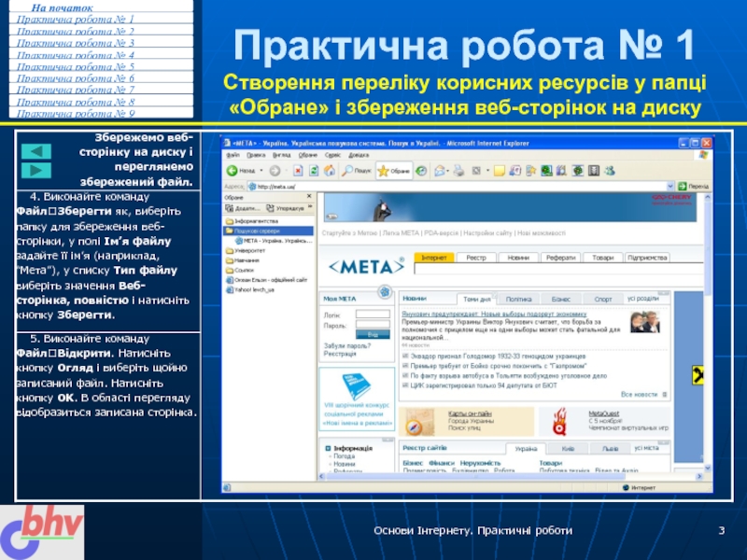The height and width of the screenshot is (560, 747).
Task: Click the Все новости link
Action: tap(639, 394)
